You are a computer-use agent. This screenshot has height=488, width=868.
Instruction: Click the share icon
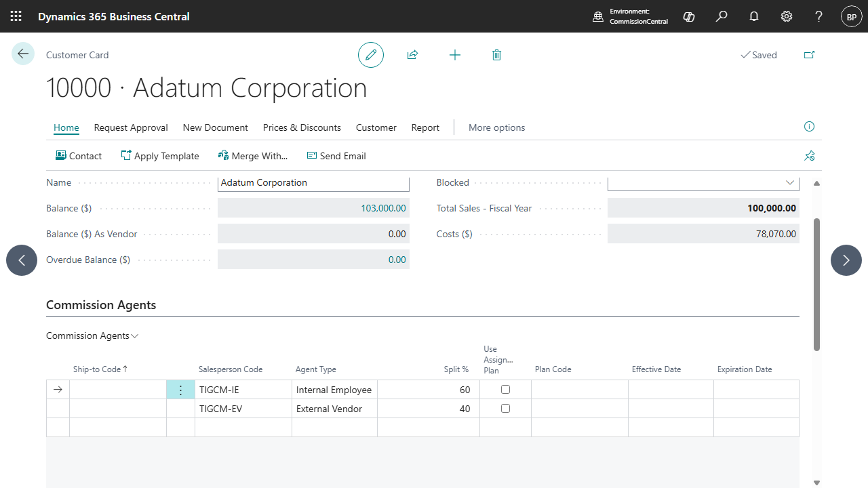coord(412,55)
